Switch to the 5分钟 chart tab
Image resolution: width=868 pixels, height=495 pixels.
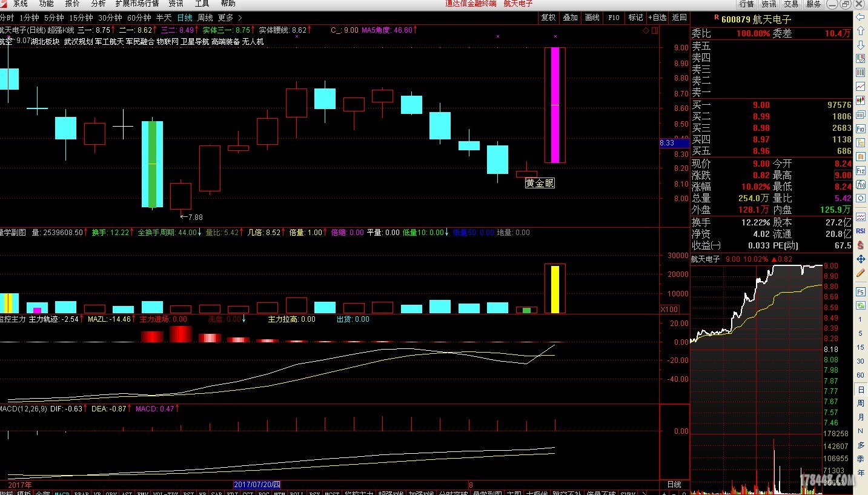(x=54, y=18)
